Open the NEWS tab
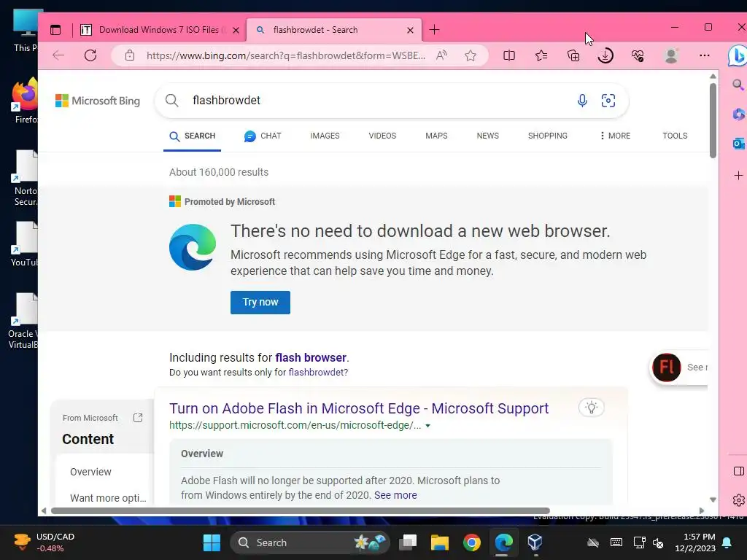 (488, 136)
